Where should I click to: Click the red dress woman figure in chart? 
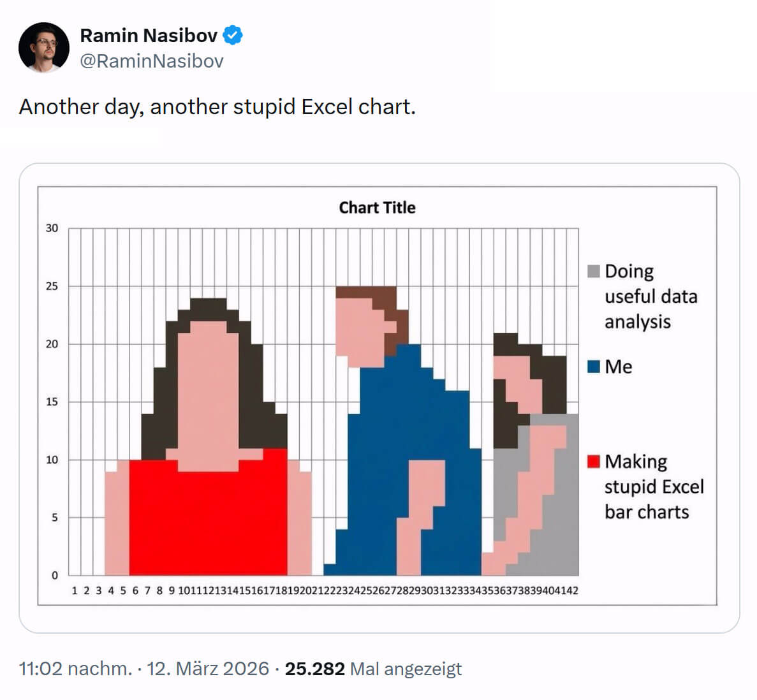pos(209,516)
